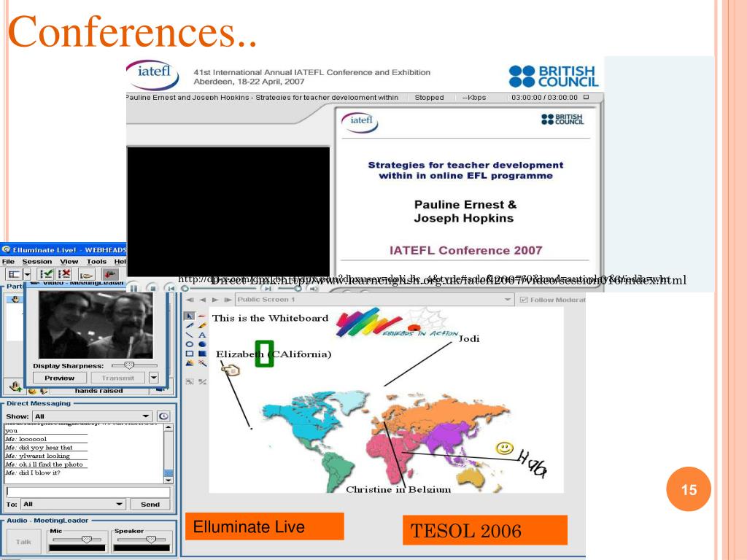
Task: Open the dropdown next to Transmit
Action: coord(153,378)
